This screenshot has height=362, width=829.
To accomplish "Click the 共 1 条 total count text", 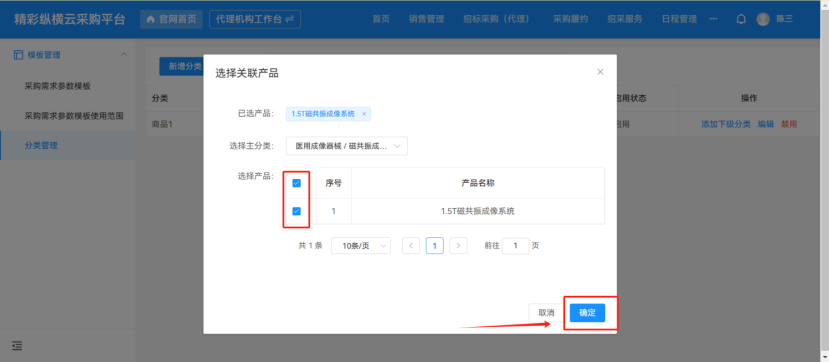I will pos(310,246).
